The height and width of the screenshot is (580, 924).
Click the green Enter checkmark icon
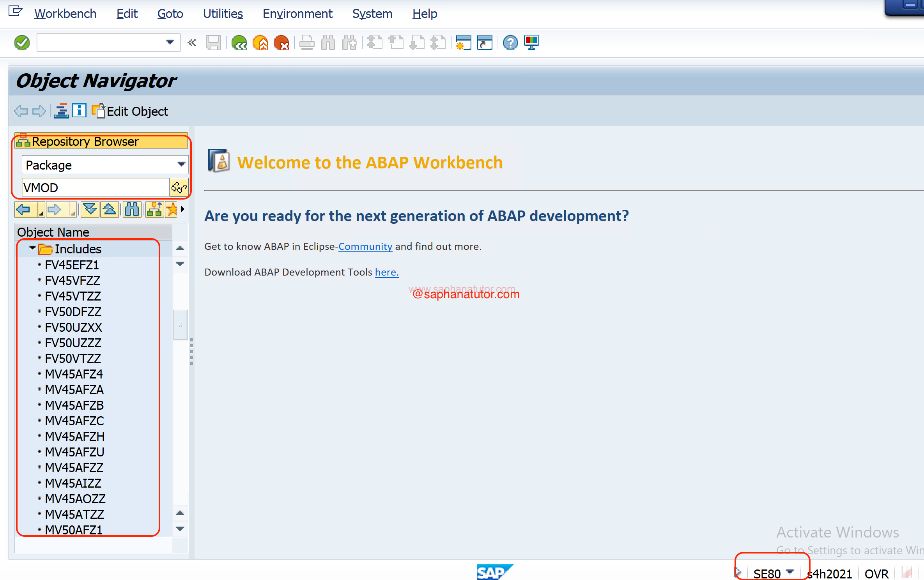pos(22,42)
